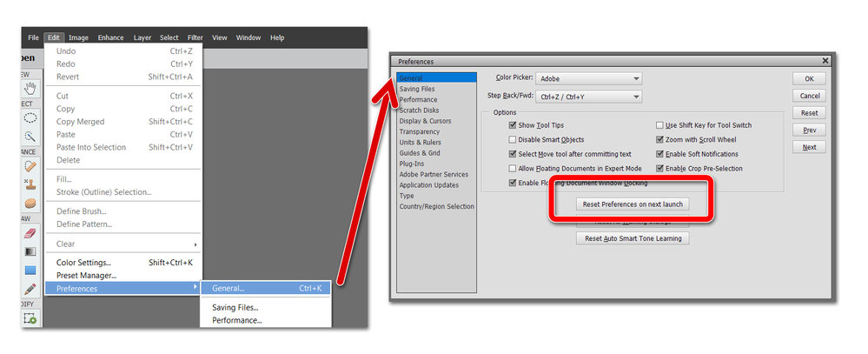Open the Preferences submenu entry
Viewport: 868px width, 354px height.
123,289
